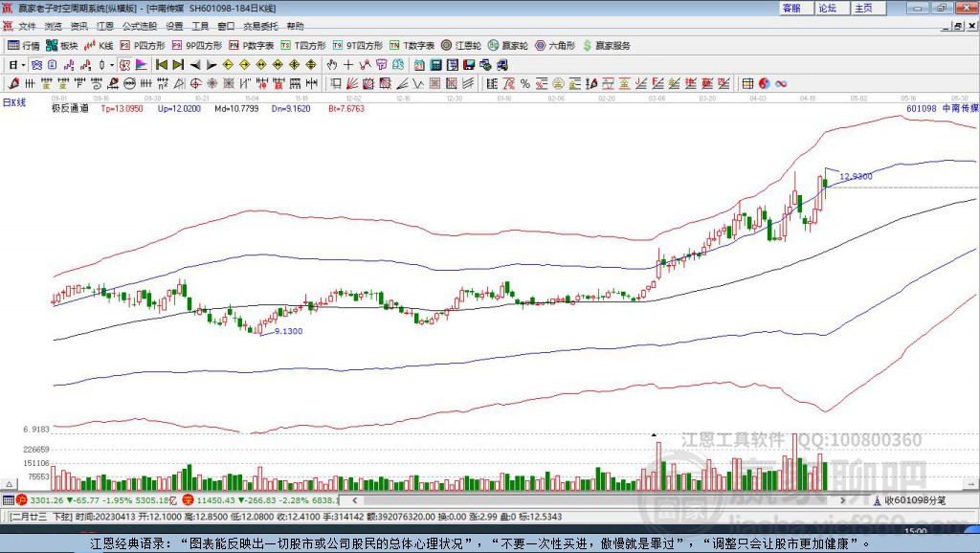
Task: Expand the candlestick style dropdown arrow
Action: pos(112,65)
